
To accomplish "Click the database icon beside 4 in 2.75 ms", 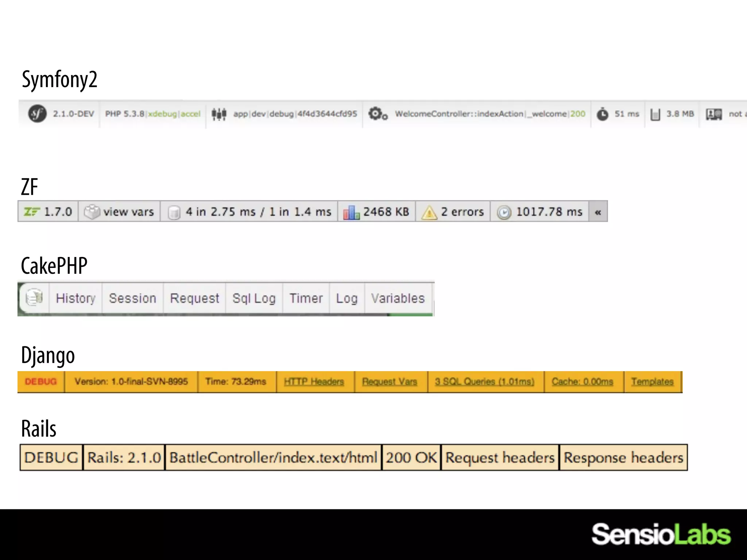I will tap(174, 212).
